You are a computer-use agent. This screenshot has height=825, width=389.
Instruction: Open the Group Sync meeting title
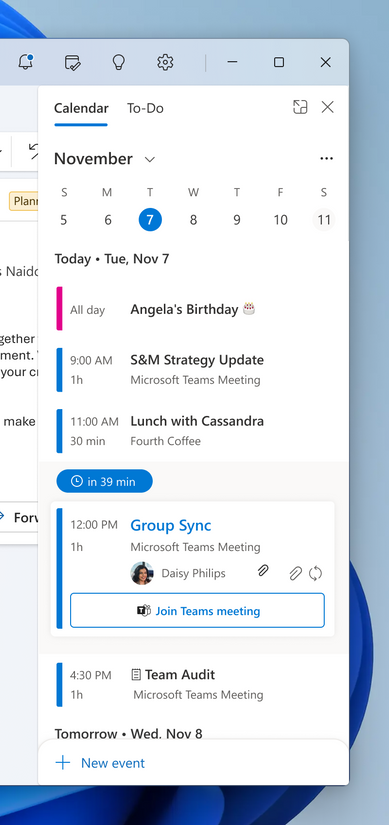click(171, 526)
